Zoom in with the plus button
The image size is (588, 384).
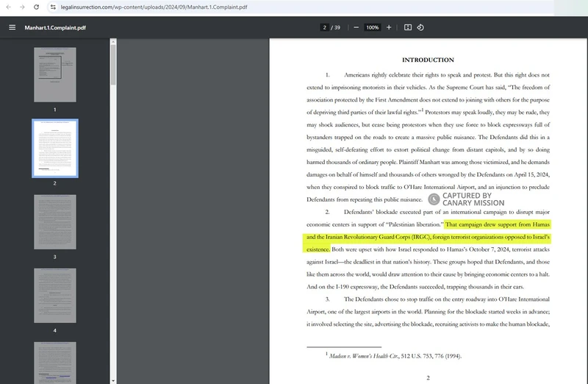tap(389, 27)
